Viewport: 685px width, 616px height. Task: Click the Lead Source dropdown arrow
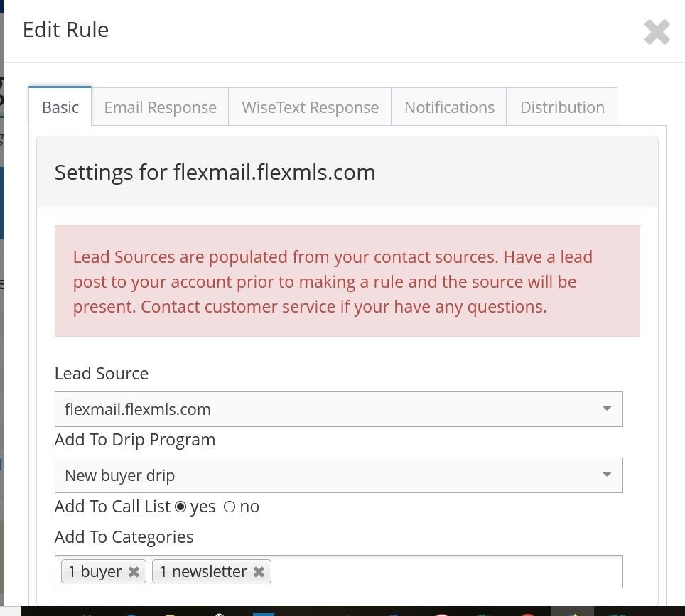607,409
